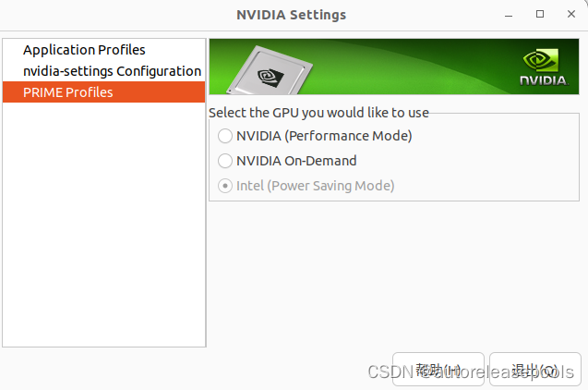Click the CSDN watermark text

[471, 372]
